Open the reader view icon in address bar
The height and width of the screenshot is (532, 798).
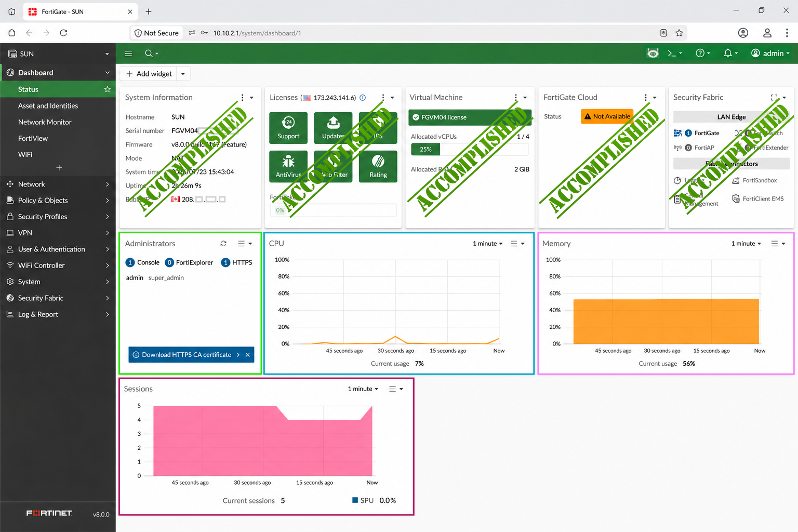pos(663,33)
